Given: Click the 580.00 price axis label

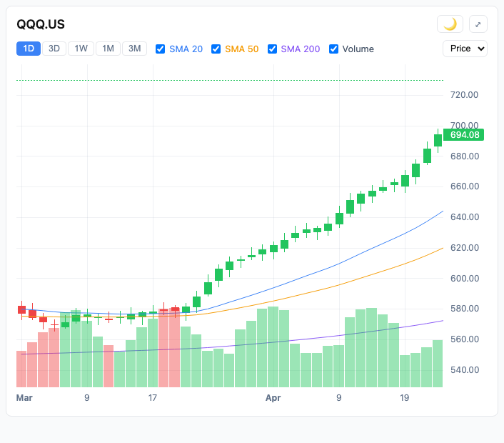Looking at the screenshot, I should tap(465, 309).
